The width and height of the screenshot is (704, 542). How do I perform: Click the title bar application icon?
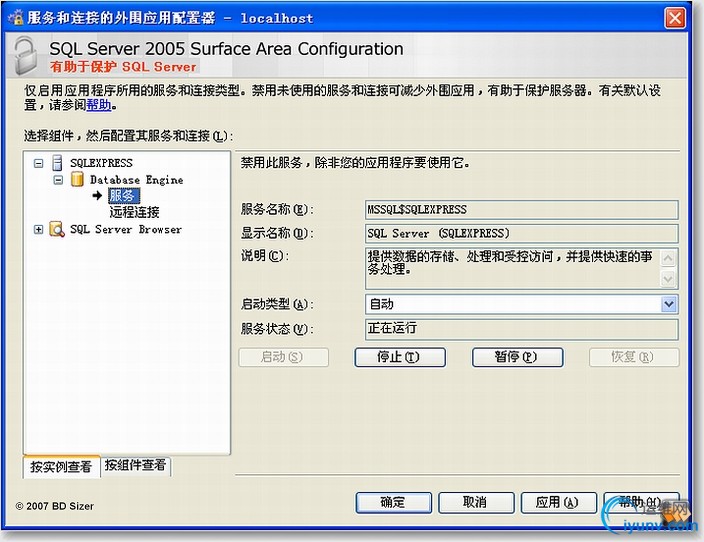pos(16,18)
